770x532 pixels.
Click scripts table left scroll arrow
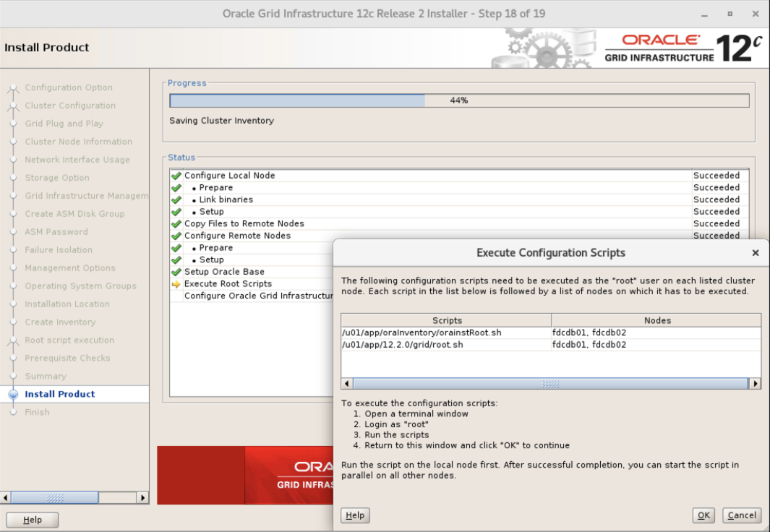coord(347,383)
